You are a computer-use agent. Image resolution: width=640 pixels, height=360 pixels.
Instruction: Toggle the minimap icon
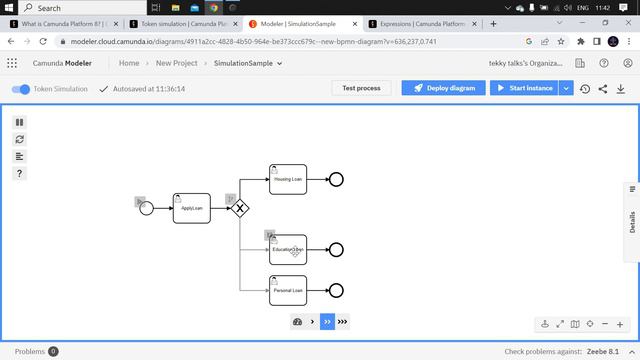(x=575, y=324)
